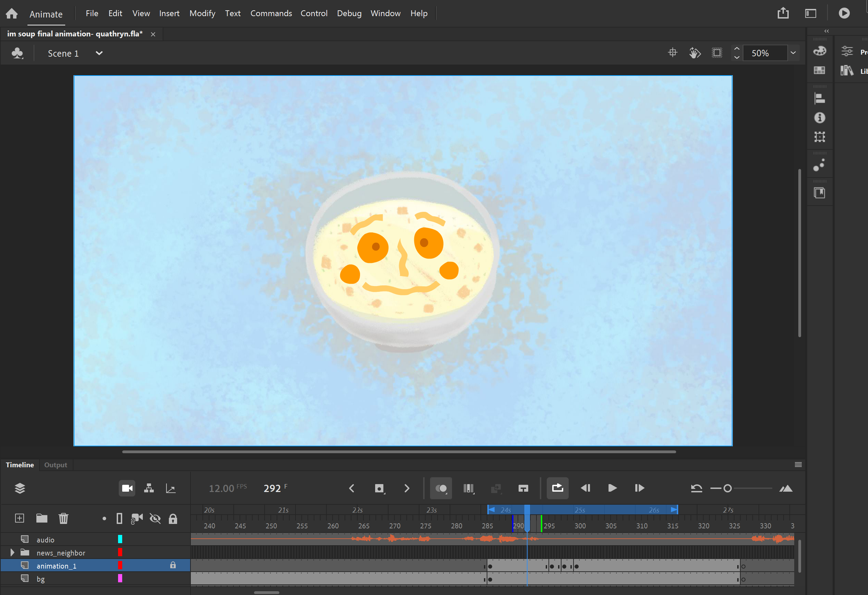This screenshot has height=595, width=868.
Task: Open the Align panel icon
Action: click(820, 99)
